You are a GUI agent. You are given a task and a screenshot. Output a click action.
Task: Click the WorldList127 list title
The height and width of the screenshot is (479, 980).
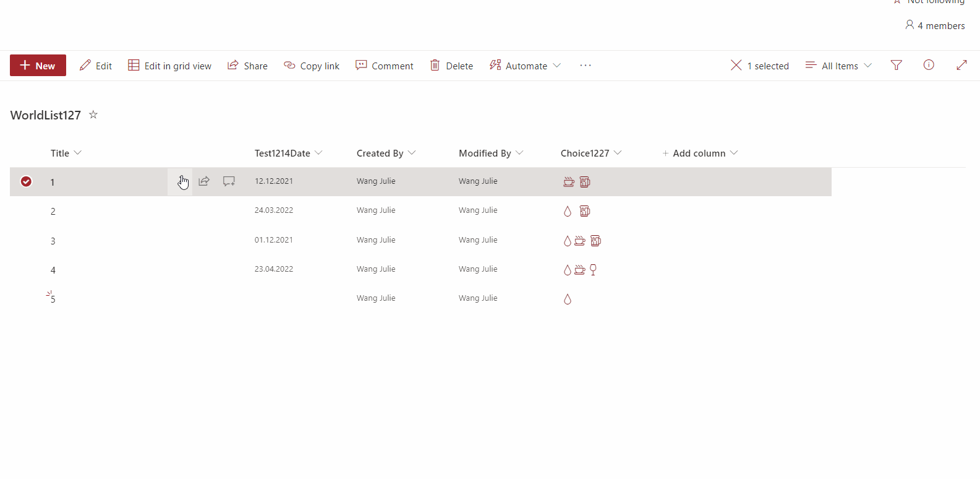coord(46,115)
